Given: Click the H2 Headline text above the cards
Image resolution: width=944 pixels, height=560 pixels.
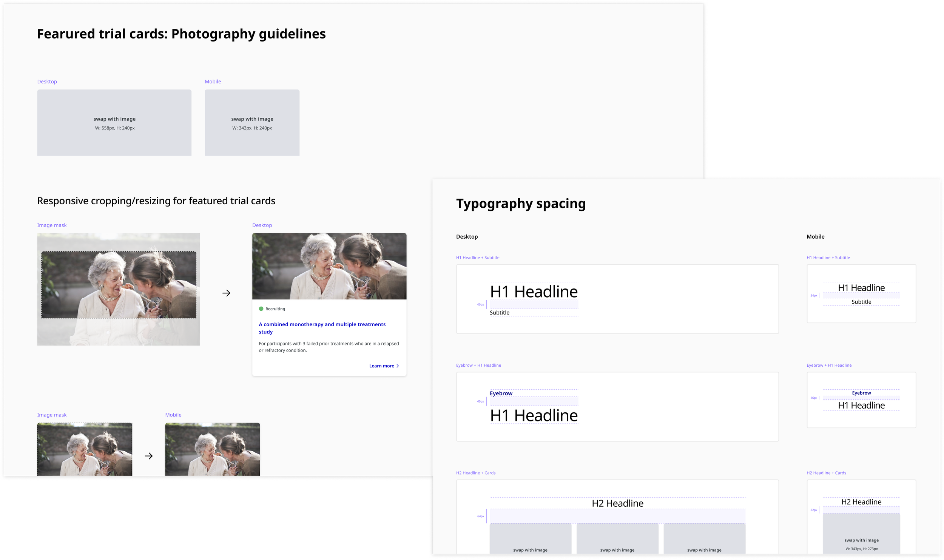Looking at the screenshot, I should click(x=617, y=503).
